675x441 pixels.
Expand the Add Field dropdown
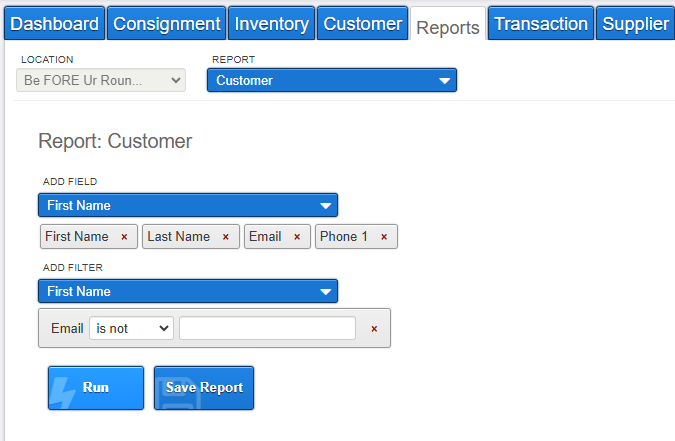tap(188, 205)
